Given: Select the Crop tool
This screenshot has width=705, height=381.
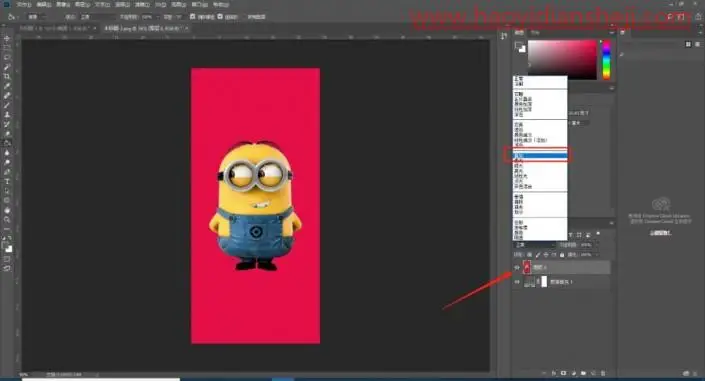Looking at the screenshot, I should tap(7, 76).
